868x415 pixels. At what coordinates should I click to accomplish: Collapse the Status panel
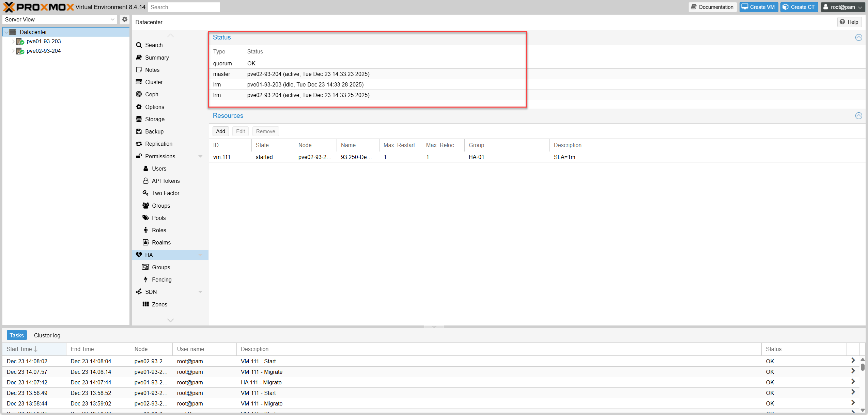[858, 37]
